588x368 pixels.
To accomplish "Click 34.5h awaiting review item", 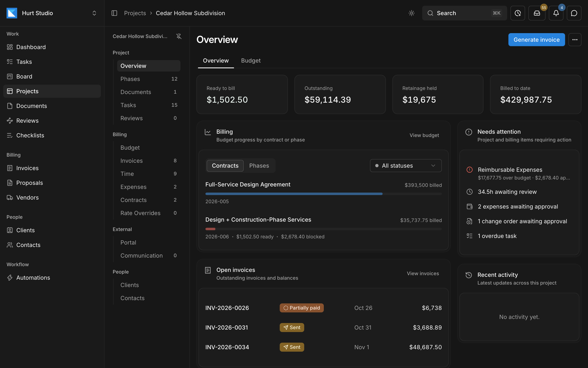I will 519,192.
